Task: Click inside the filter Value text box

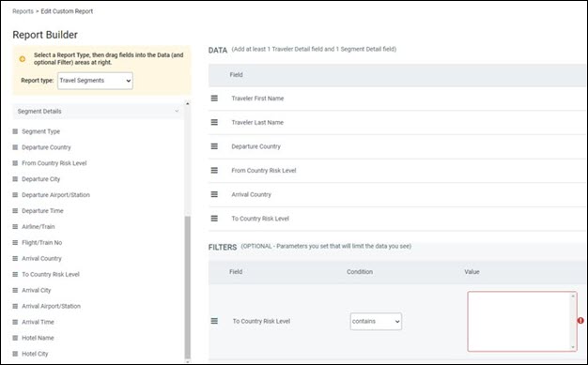Action: click(518, 322)
